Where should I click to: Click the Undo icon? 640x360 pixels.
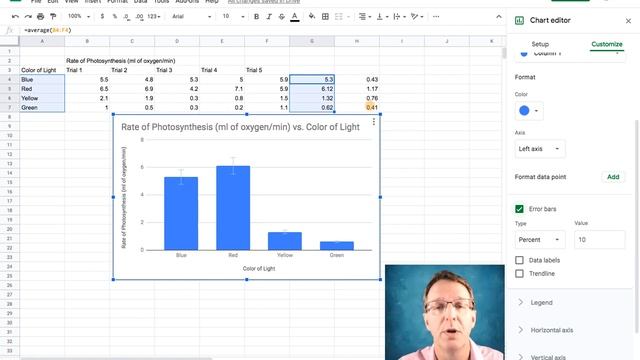point(16,17)
